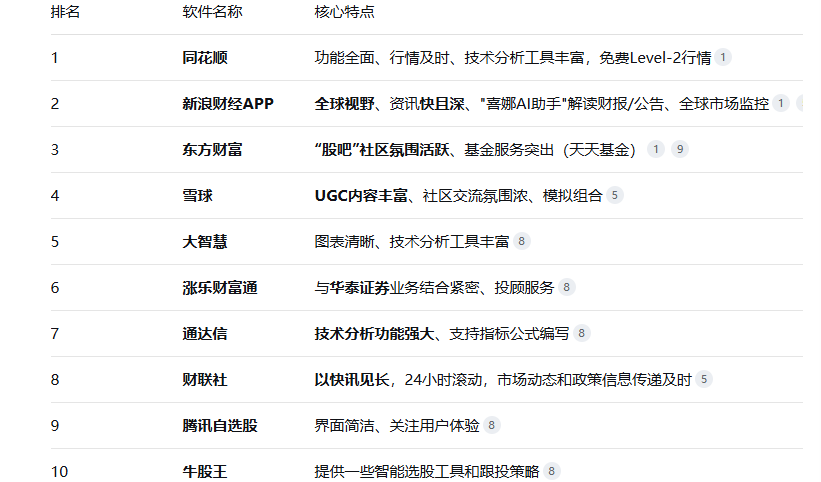Open citation badge 5 in the 财联社 row
This screenshot has width=821, height=482.
704,380
